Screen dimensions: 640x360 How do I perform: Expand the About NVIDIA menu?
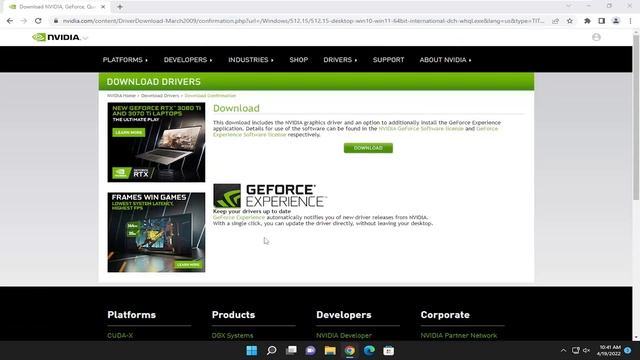coord(445,60)
